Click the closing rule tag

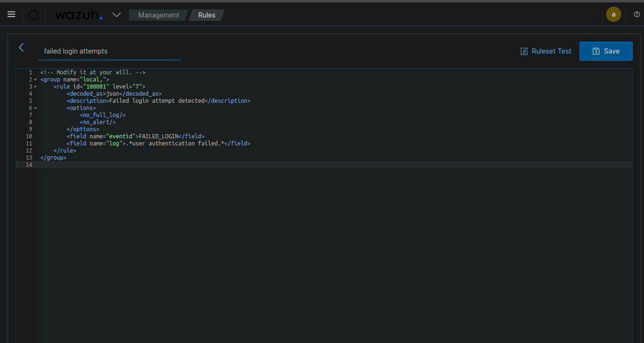pyautogui.click(x=65, y=151)
